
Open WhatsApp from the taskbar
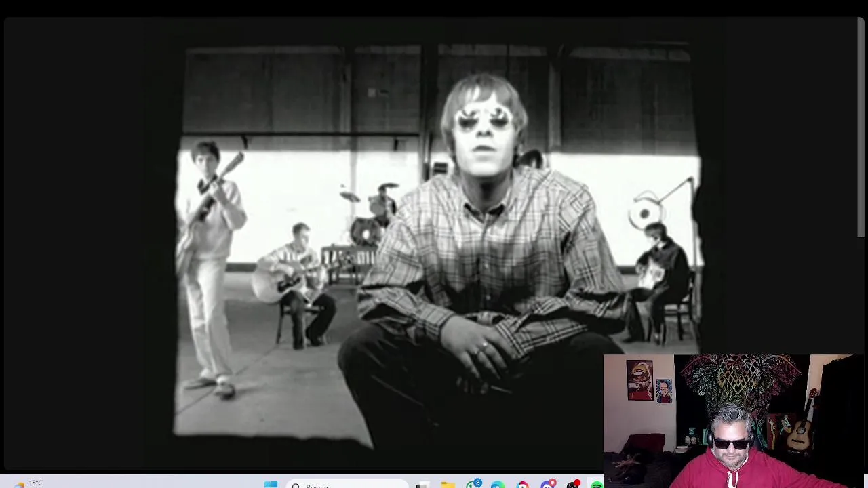pyautogui.click(x=473, y=484)
